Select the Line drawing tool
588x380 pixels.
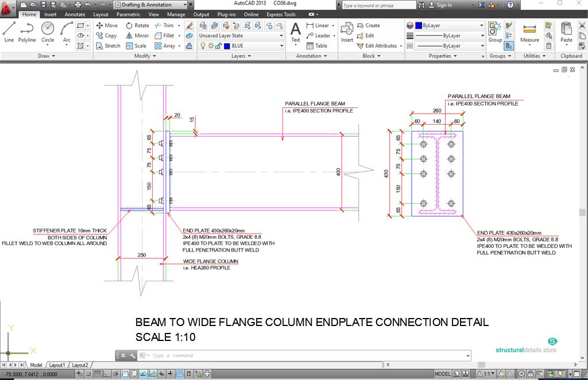pyautogui.click(x=9, y=32)
